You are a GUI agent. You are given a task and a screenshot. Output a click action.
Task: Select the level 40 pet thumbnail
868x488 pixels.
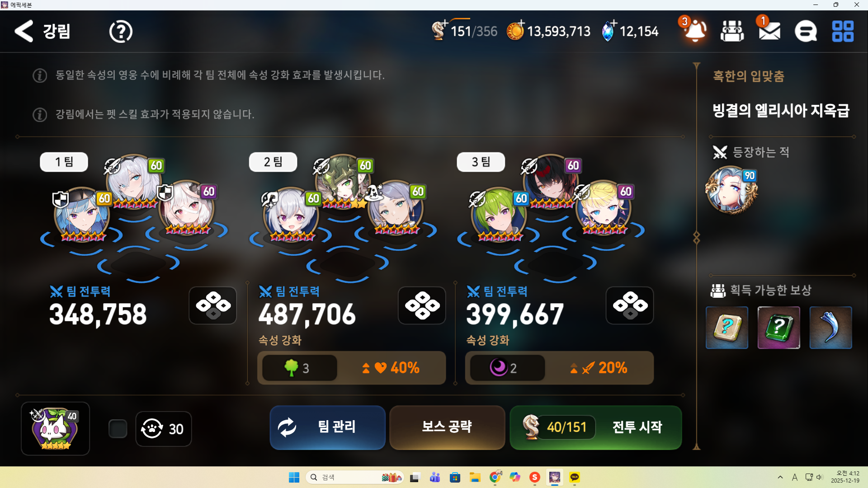point(55,429)
